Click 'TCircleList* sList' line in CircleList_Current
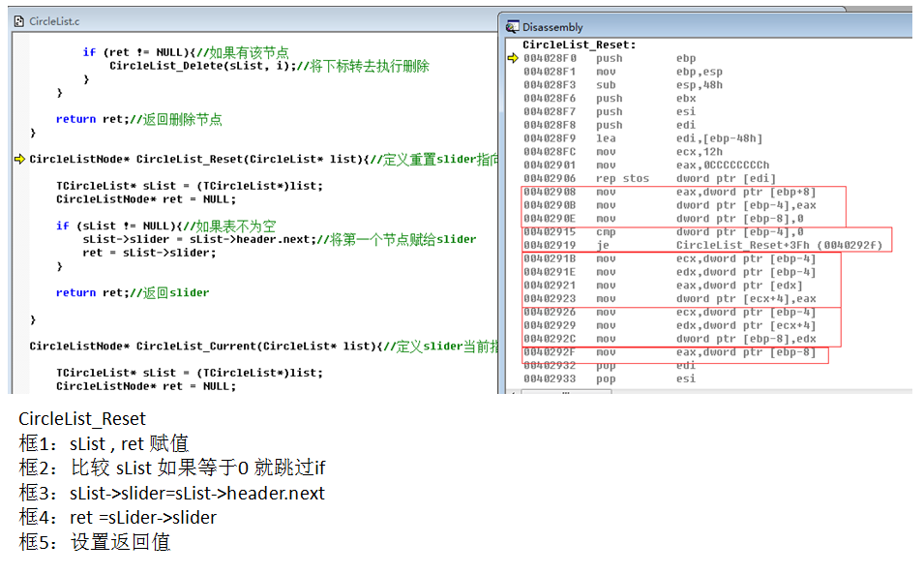The height and width of the screenshot is (574, 924). point(190,373)
